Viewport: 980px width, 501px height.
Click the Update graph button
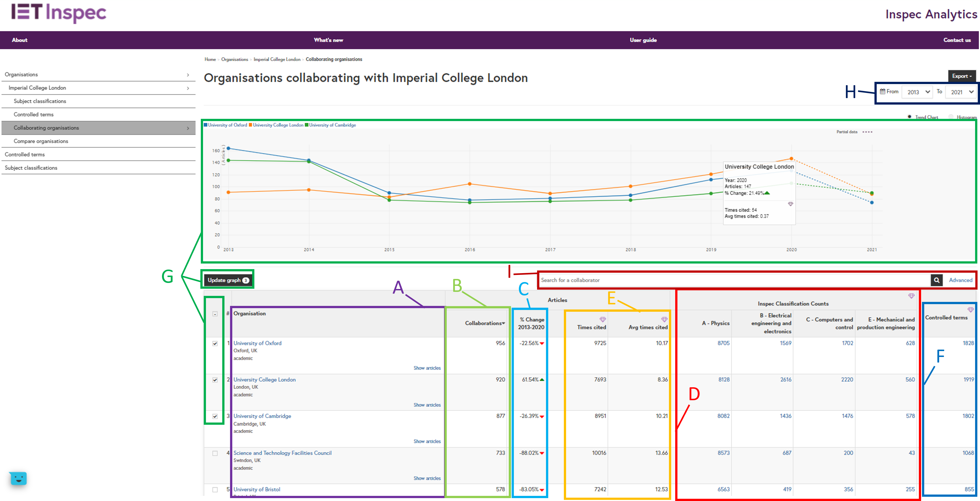click(x=228, y=280)
